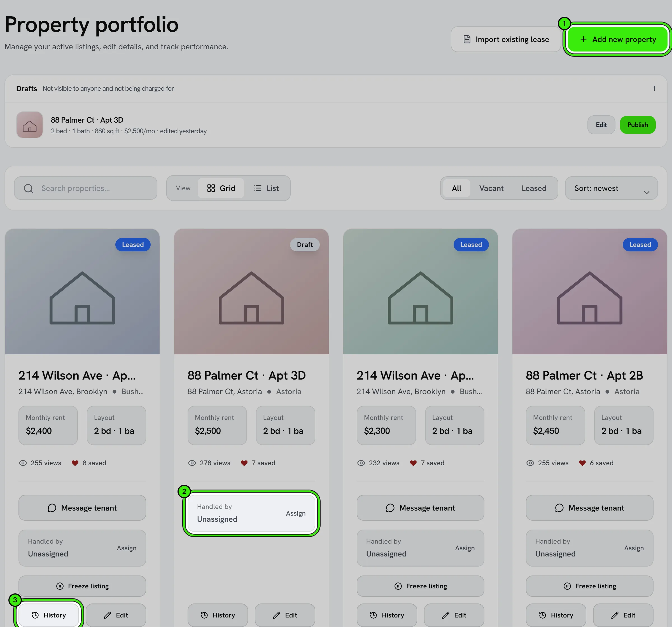Select the All filter tab
This screenshot has width=672, height=627.
click(x=456, y=188)
